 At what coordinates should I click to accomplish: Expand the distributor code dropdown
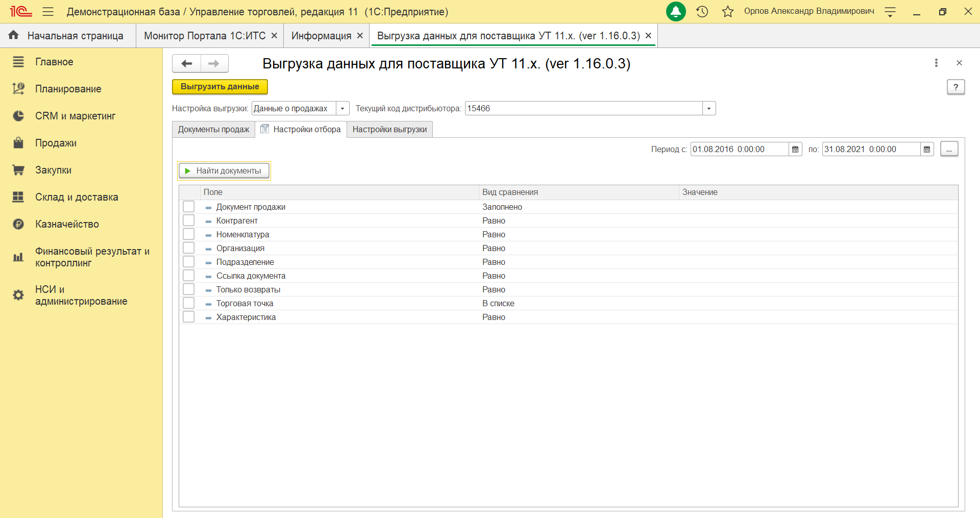709,108
